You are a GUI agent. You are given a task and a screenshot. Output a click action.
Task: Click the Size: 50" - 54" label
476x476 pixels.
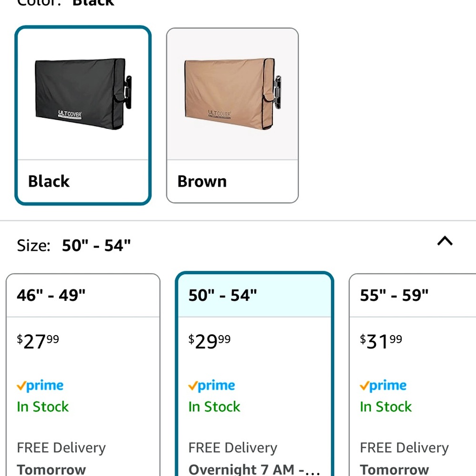[74, 245]
